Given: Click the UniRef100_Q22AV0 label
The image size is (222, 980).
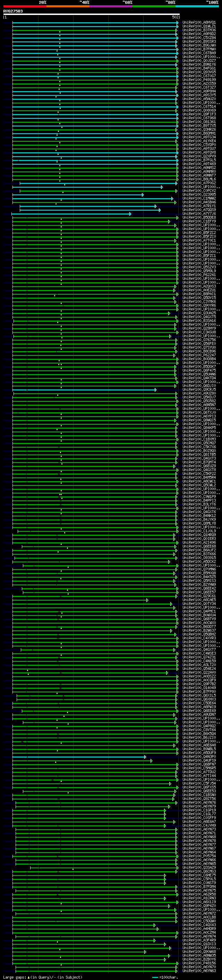Looking at the screenshot, I should pos(199,673).
